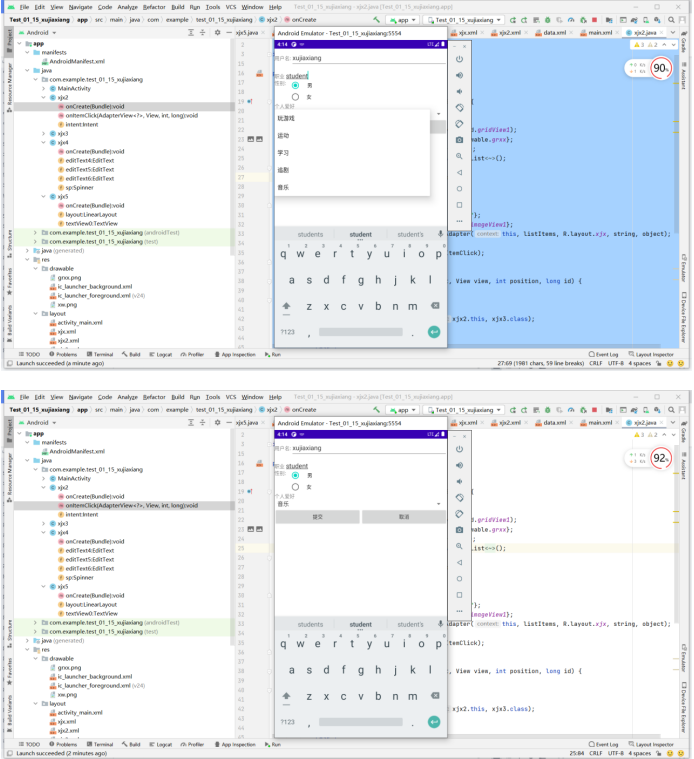Click the search magnifier in upper IDE toolbar
This screenshot has height=759, width=694.
(671, 20)
